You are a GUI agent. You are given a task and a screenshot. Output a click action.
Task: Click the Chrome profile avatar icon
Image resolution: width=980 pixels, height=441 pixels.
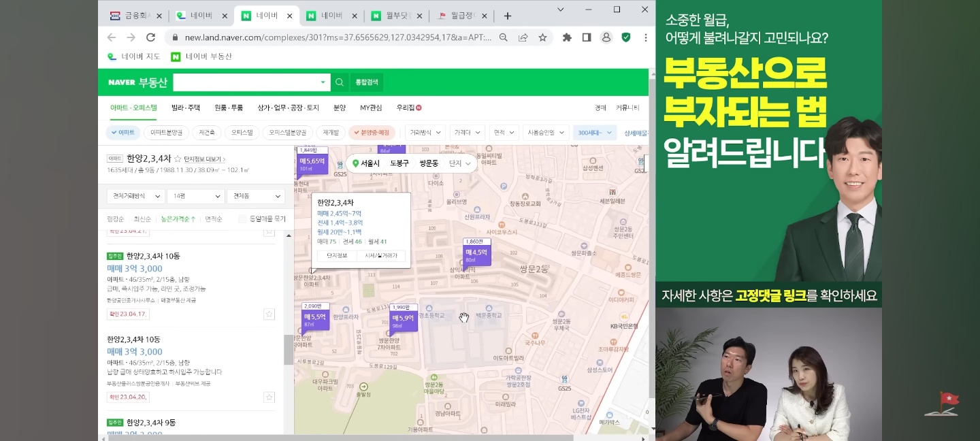[606, 37]
